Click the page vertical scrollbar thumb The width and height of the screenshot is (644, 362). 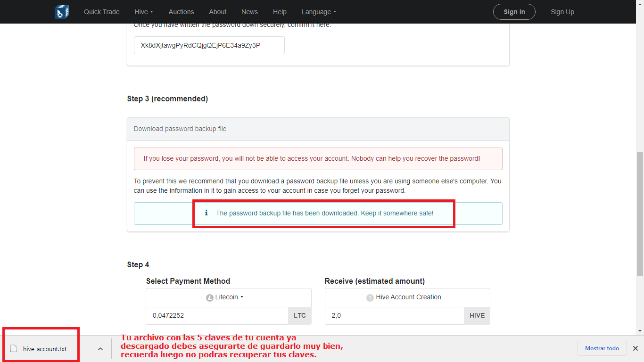pos(640,214)
